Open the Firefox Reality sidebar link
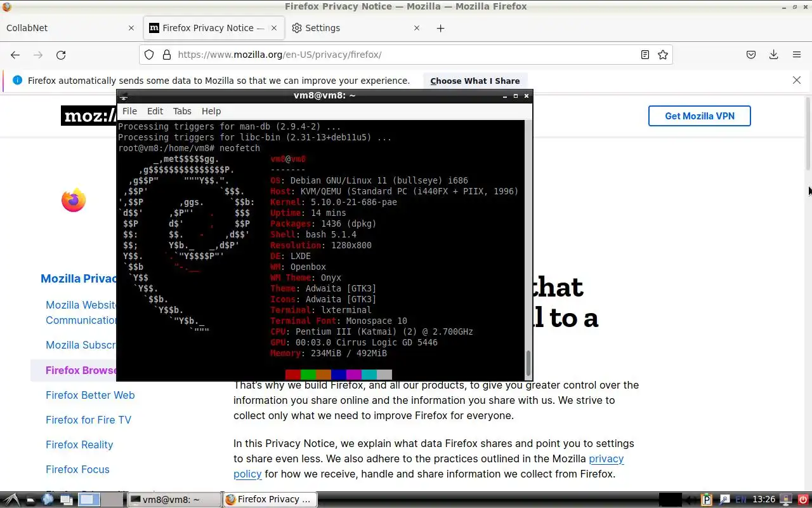The image size is (812, 508). 79,444
